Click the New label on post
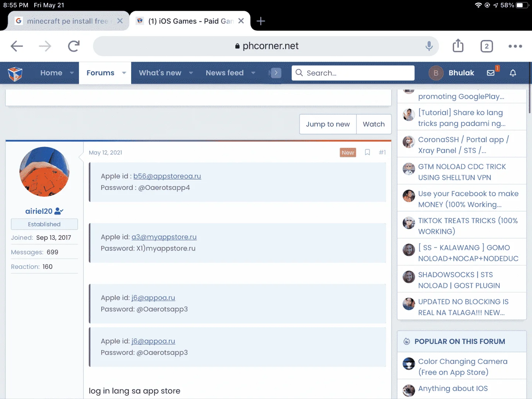 (x=348, y=153)
